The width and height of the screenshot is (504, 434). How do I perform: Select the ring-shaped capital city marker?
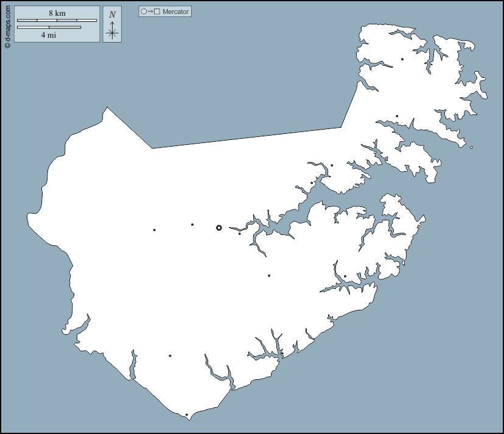[219, 228]
